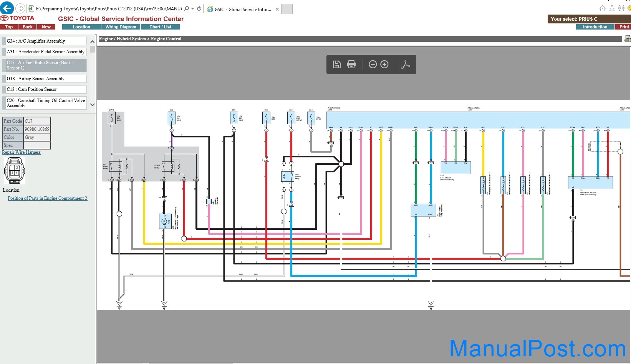Zoom out the diagram with minus icon

(373, 64)
